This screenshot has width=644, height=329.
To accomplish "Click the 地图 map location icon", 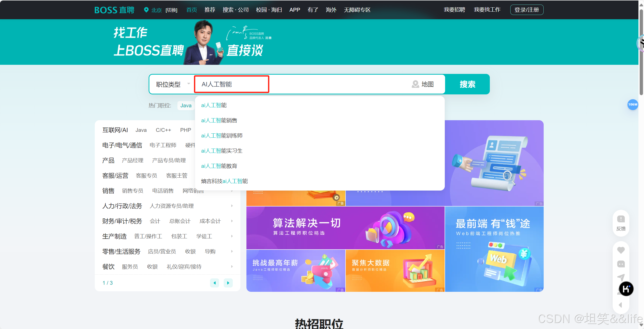I will pyautogui.click(x=415, y=84).
